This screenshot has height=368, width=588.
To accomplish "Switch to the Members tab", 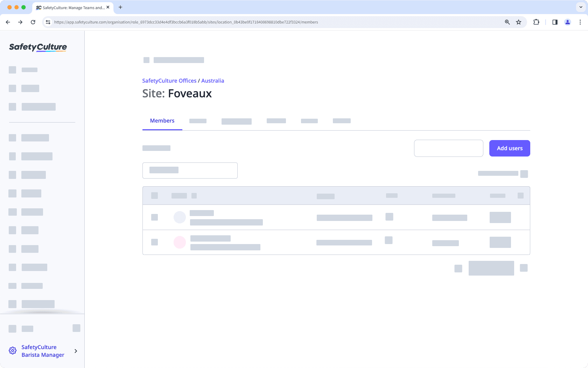I will (x=162, y=120).
